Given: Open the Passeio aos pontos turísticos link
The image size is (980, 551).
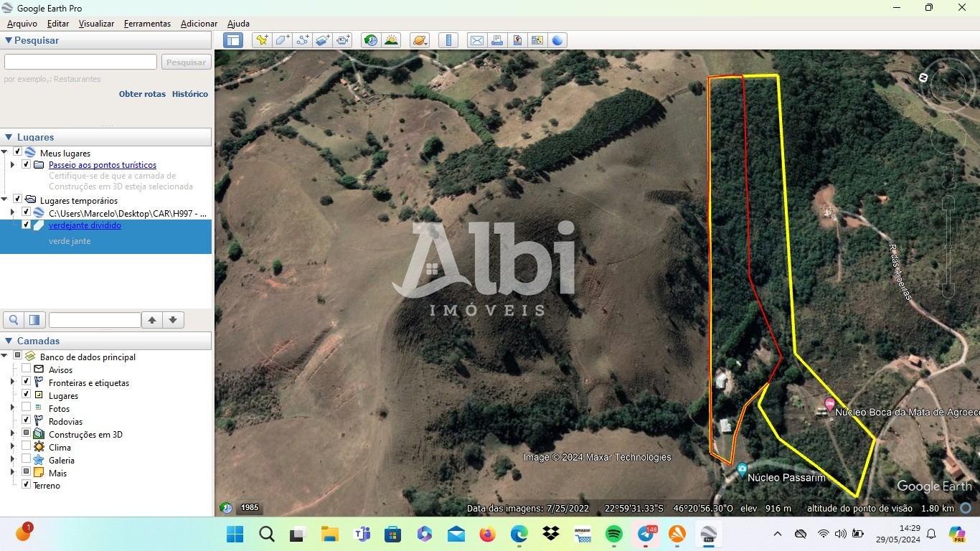Looking at the screenshot, I should click(x=103, y=165).
